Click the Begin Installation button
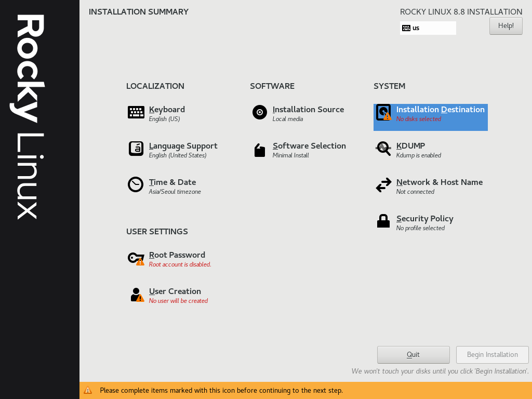The width and height of the screenshot is (532, 399). [493, 354]
